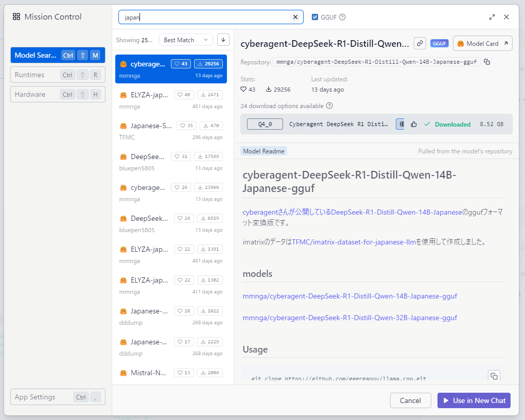Screen dimensions: 525x420
Task: Select Japanese-S model by TFMC
Action: tap(171, 131)
